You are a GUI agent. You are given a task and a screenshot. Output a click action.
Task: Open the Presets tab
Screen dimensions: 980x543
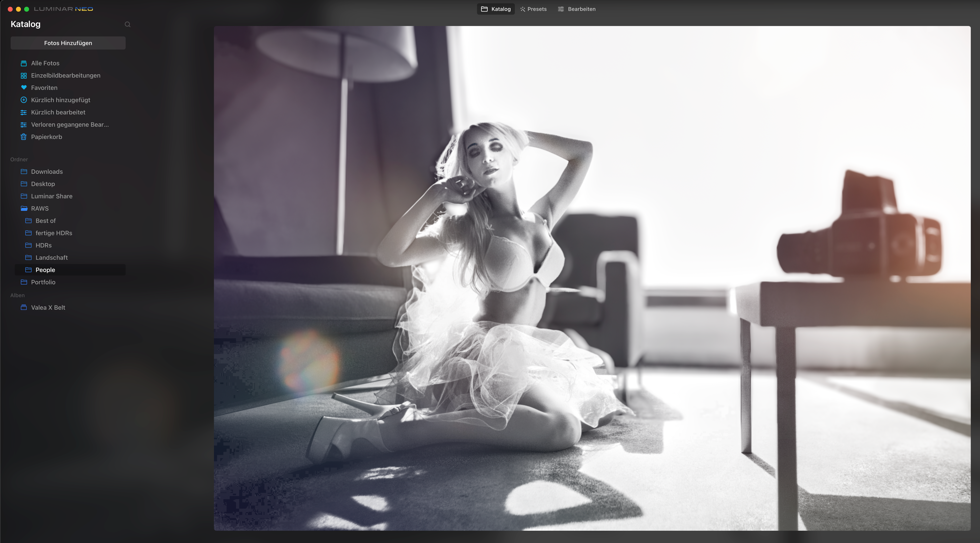click(533, 9)
